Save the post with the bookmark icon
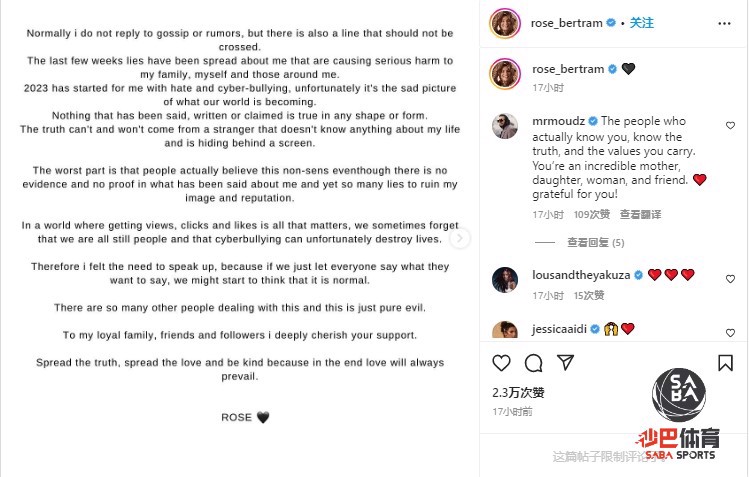 coord(725,363)
